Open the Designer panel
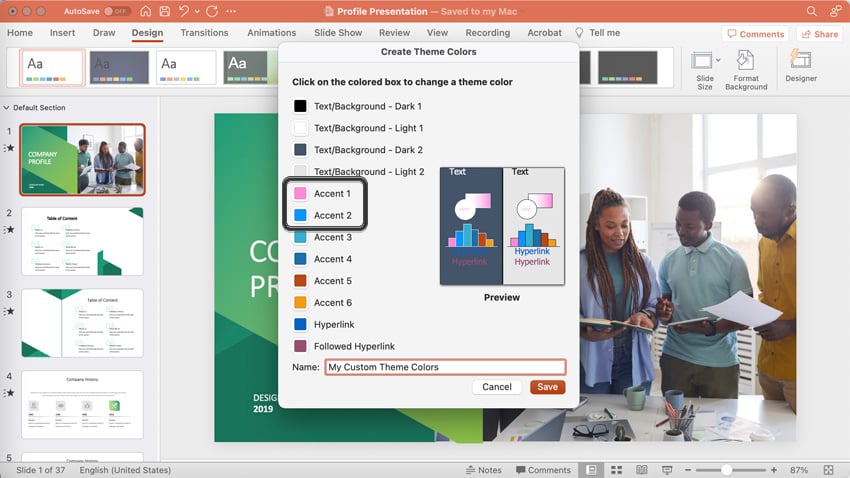The image size is (850, 478). pos(800,66)
